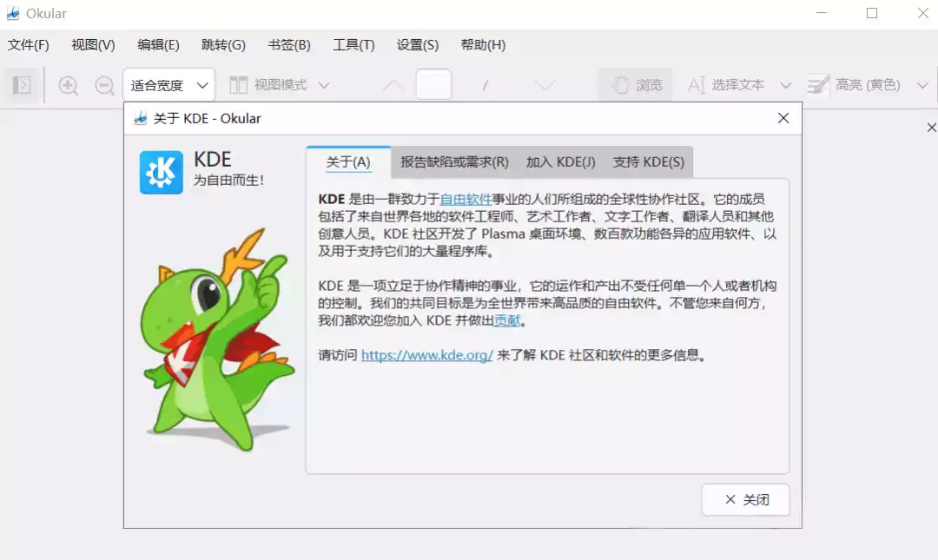Go to next page down arrow

(x=545, y=85)
